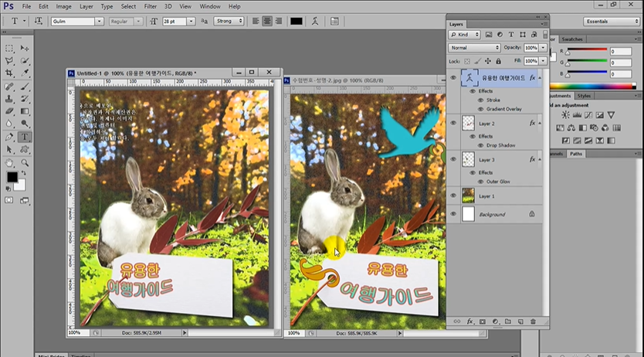
Task: Create a new layer icon
Action: pyautogui.click(x=520, y=321)
